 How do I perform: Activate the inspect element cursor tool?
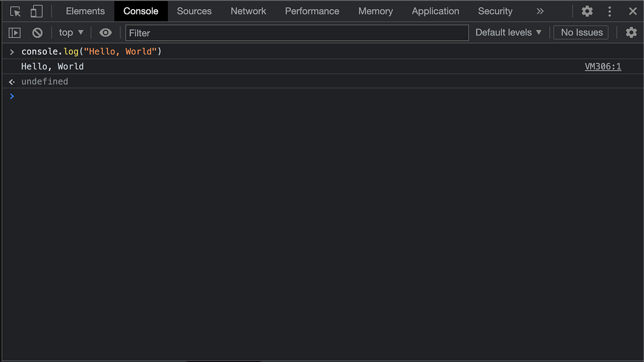tap(14, 11)
